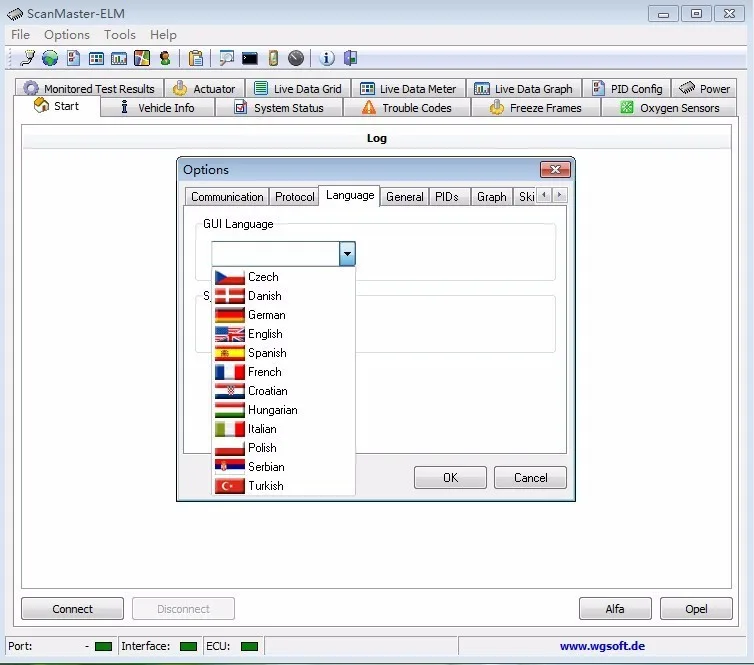This screenshot has height=665, width=754.
Task: Click the mobile device toolbar icon
Action: tap(273, 58)
